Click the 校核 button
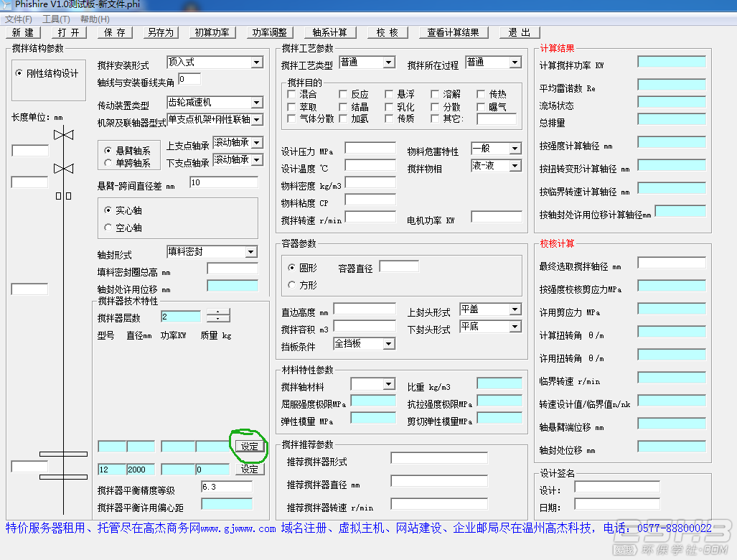 (388, 32)
